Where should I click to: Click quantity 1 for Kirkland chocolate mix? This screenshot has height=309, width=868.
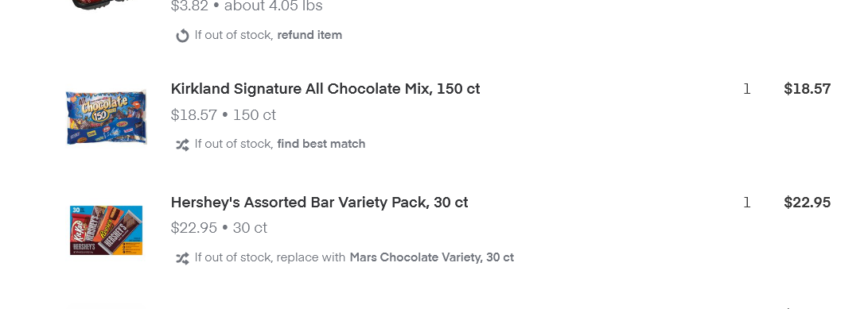[x=747, y=89]
